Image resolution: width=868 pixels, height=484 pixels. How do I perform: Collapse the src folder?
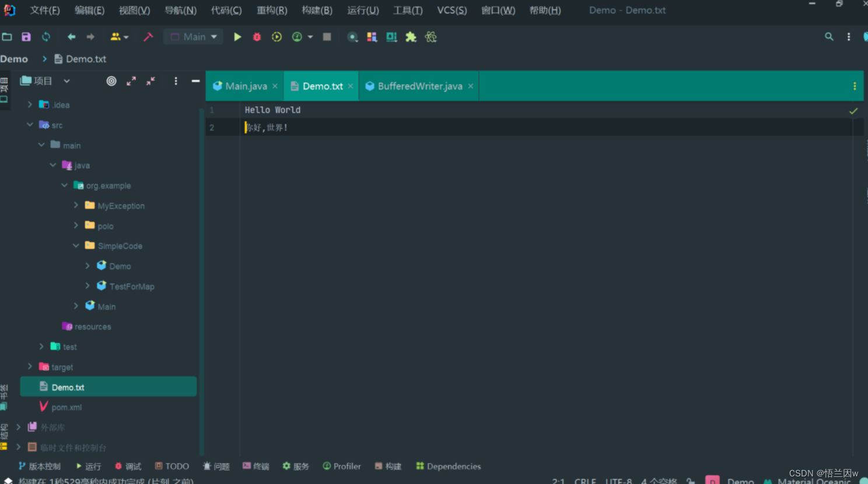[x=30, y=124]
